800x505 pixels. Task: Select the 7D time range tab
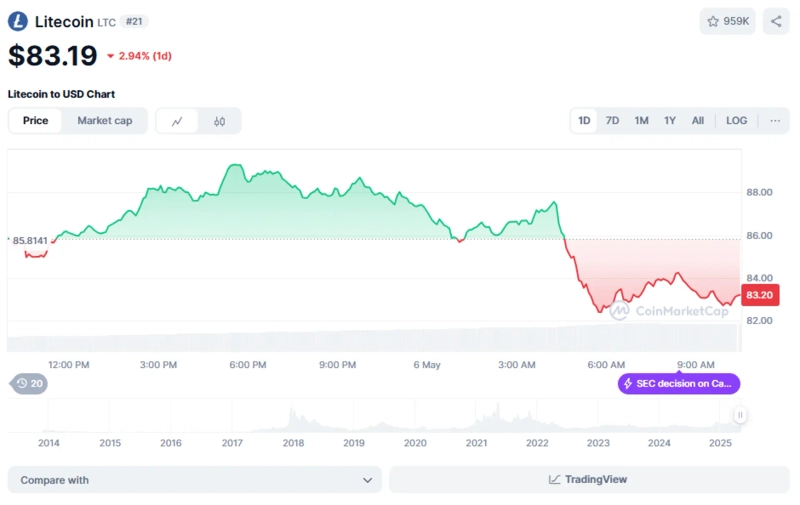point(612,121)
